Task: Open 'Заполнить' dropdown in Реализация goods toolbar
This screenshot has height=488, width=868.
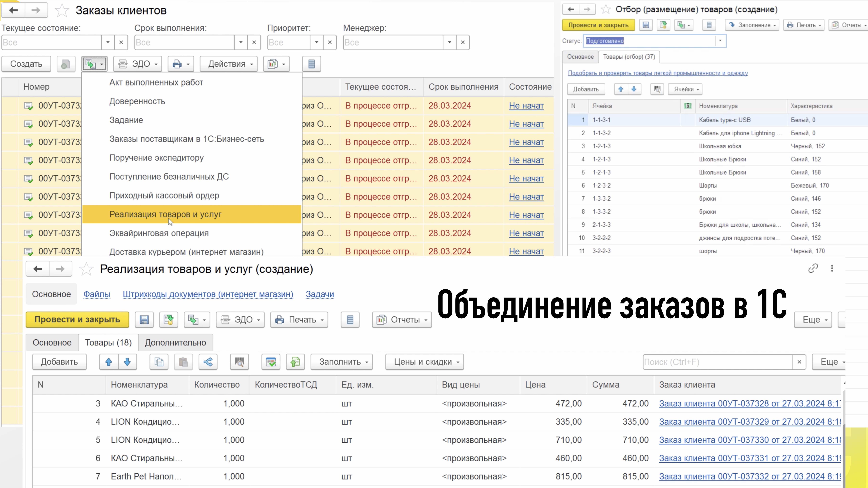Action: pyautogui.click(x=341, y=362)
